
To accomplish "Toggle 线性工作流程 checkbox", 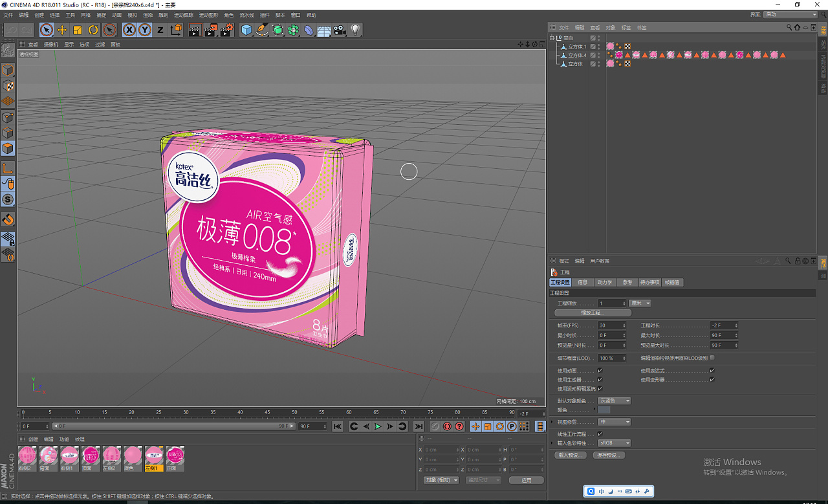I will (600, 434).
